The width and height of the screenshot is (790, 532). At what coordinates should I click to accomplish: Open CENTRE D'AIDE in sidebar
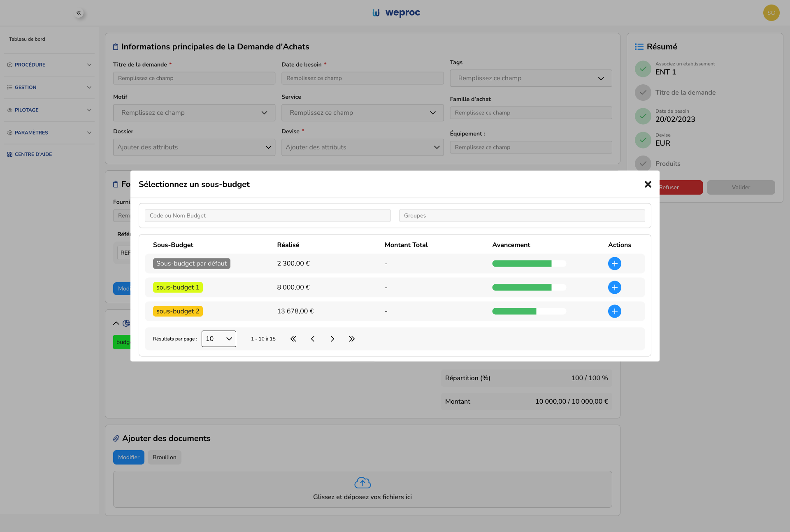tap(33, 154)
